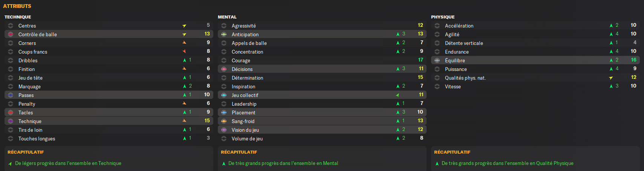The width and height of the screenshot is (644, 171).
Task: Click the Courage value 17
Action: pyautogui.click(x=421, y=60)
